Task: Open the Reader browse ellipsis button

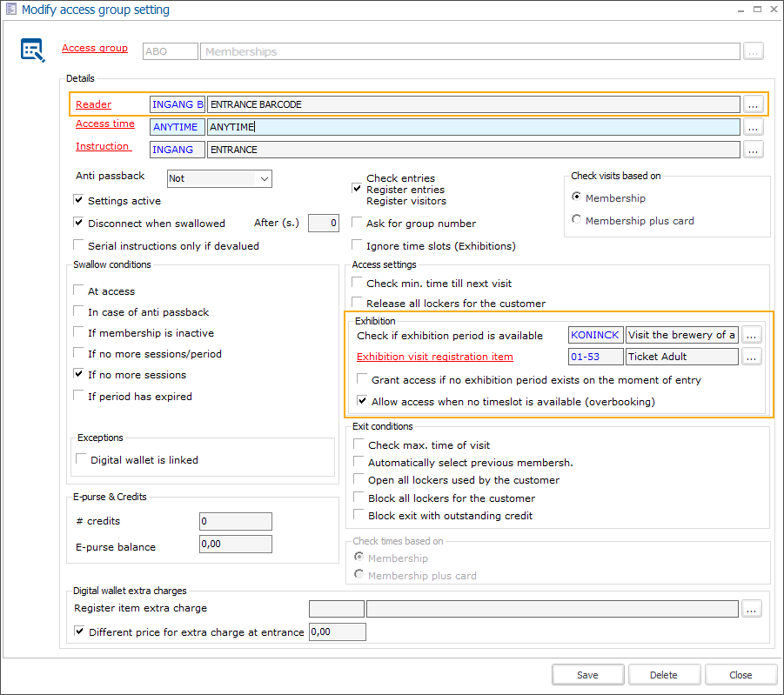Action: (x=753, y=104)
